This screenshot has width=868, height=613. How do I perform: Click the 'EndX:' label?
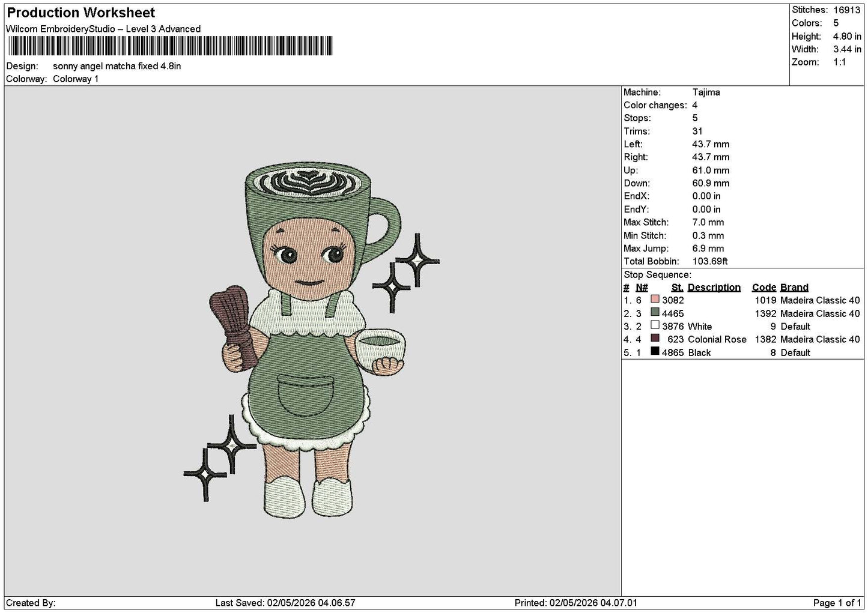637,196
